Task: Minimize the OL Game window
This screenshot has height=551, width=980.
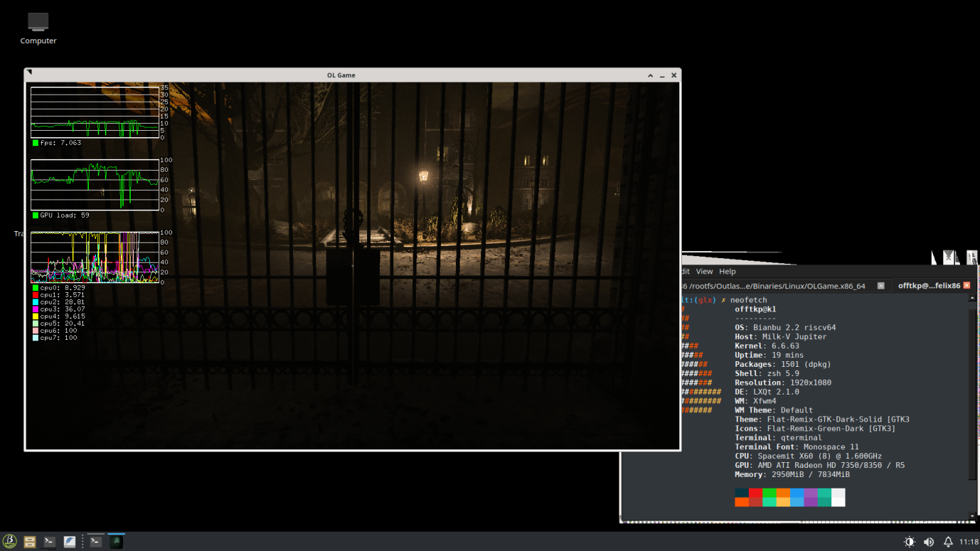Action: coord(662,75)
